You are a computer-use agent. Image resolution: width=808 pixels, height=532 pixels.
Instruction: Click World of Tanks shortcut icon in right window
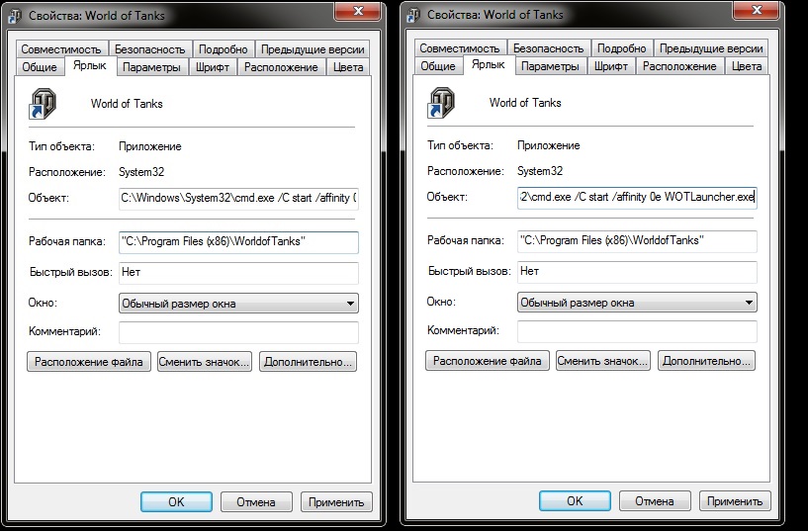click(x=441, y=103)
